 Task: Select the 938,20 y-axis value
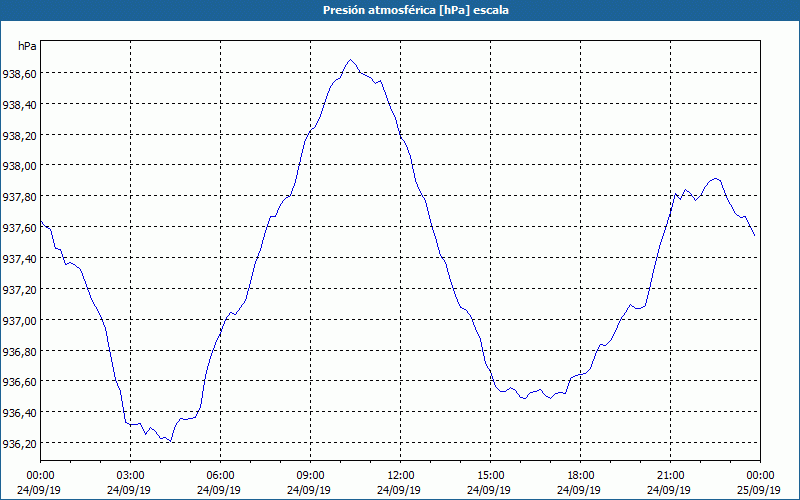(x=19, y=136)
